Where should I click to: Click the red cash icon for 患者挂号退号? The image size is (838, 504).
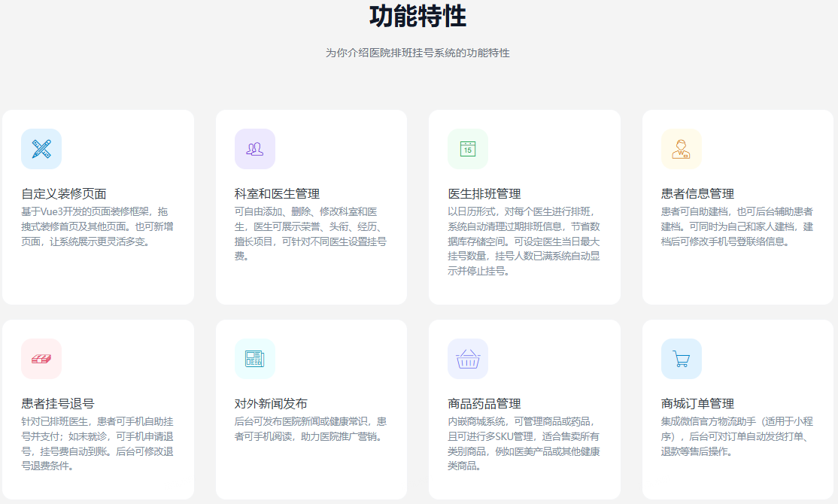pyautogui.click(x=41, y=359)
